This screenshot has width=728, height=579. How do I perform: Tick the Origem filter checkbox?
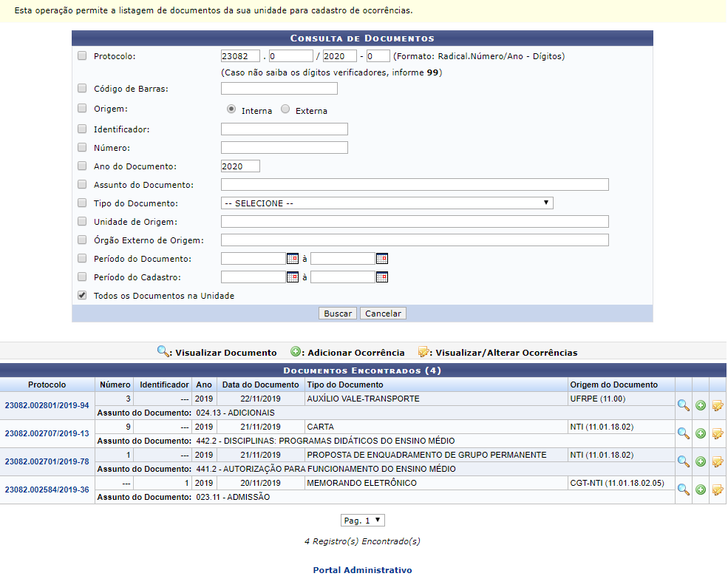(x=82, y=108)
